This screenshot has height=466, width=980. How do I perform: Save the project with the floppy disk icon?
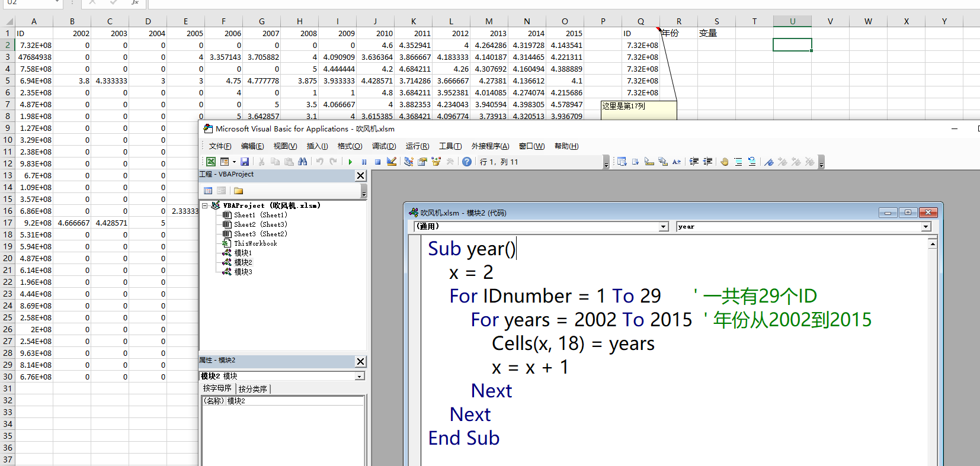[x=245, y=162]
